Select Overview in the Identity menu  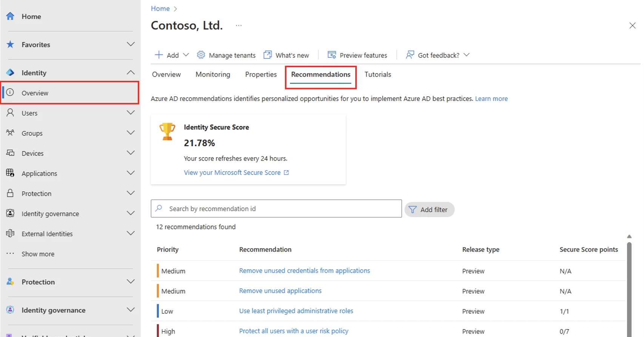click(70, 93)
